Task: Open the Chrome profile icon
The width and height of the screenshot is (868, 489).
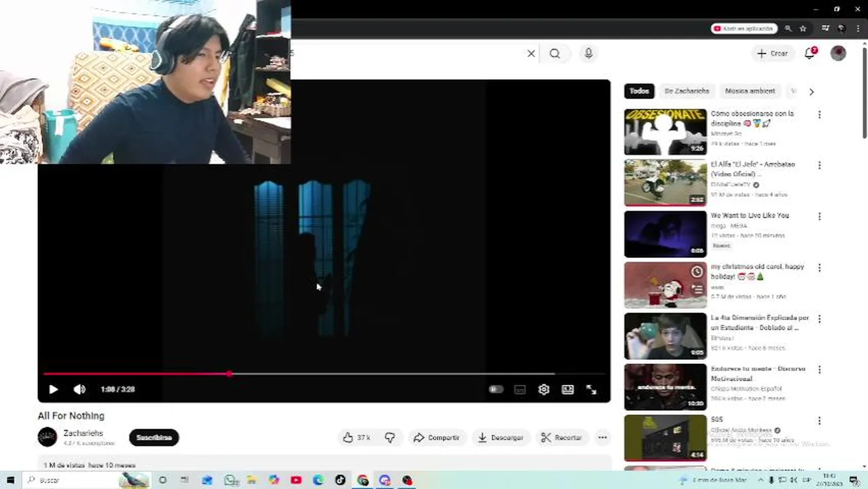Action: tap(842, 29)
